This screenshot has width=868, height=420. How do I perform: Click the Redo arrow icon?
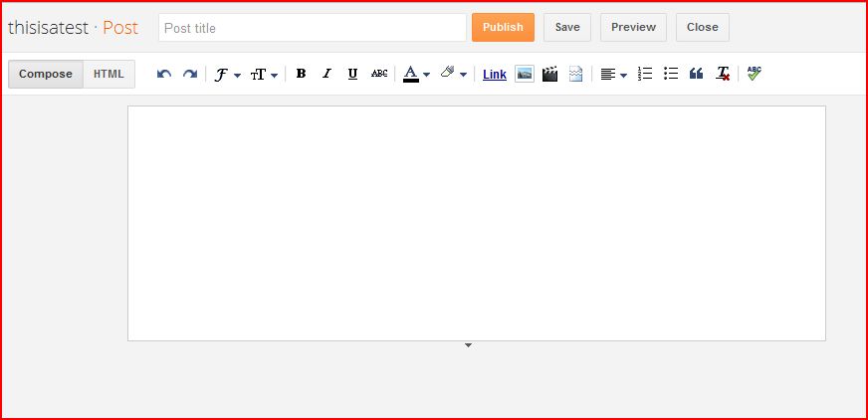(x=190, y=74)
